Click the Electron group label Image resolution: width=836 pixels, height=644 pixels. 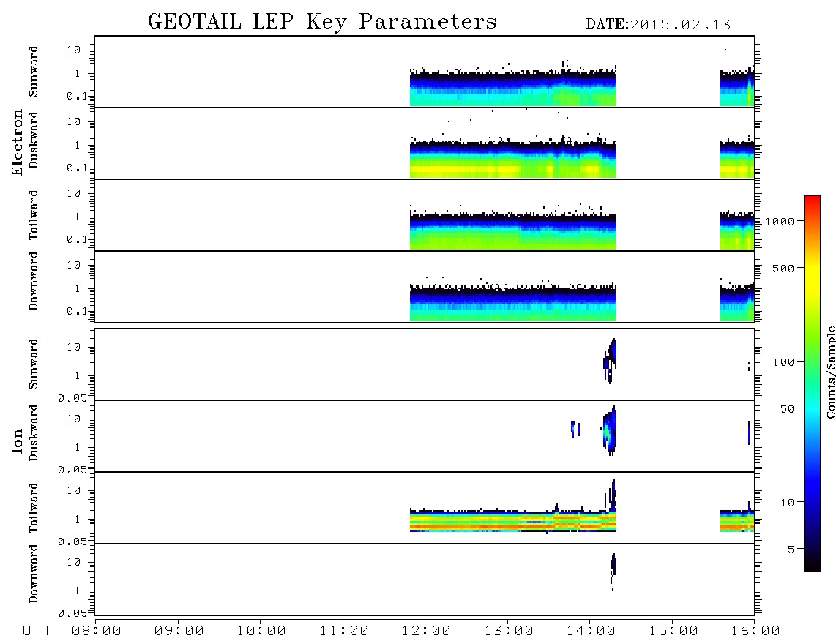pyautogui.click(x=17, y=142)
